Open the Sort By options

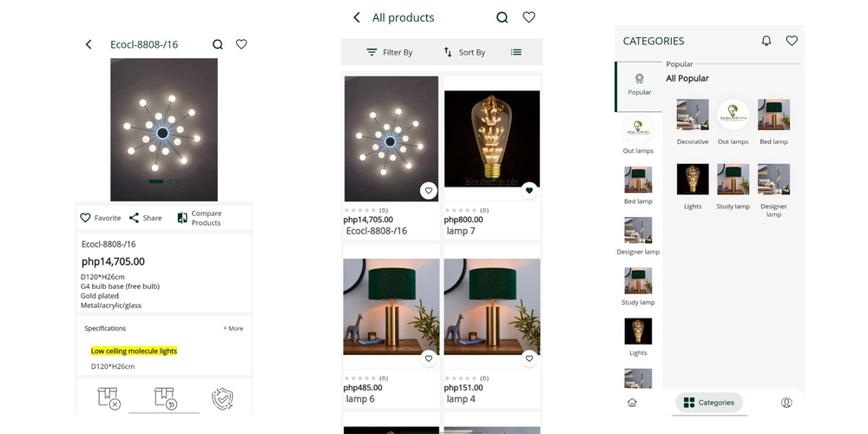point(464,52)
